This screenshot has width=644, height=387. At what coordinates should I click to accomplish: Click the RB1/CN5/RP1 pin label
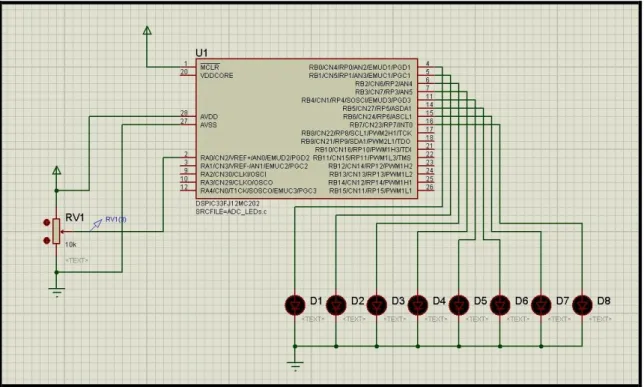tap(360, 76)
